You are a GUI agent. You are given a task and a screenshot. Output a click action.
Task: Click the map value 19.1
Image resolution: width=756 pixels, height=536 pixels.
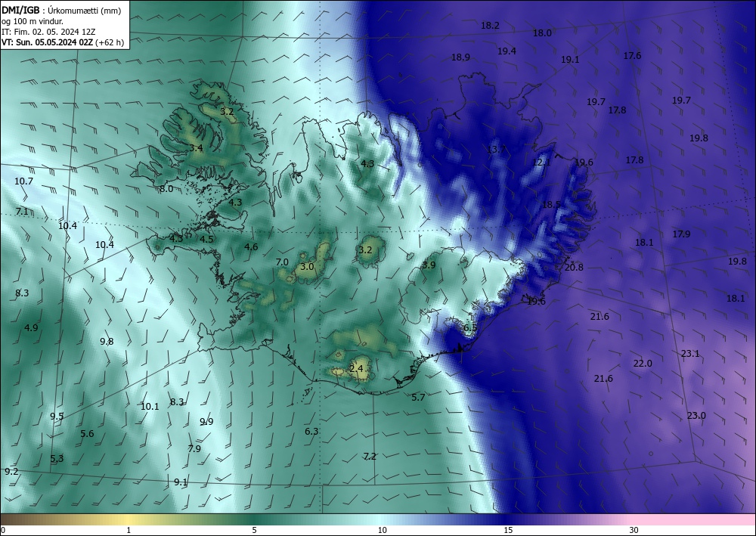tap(570, 60)
